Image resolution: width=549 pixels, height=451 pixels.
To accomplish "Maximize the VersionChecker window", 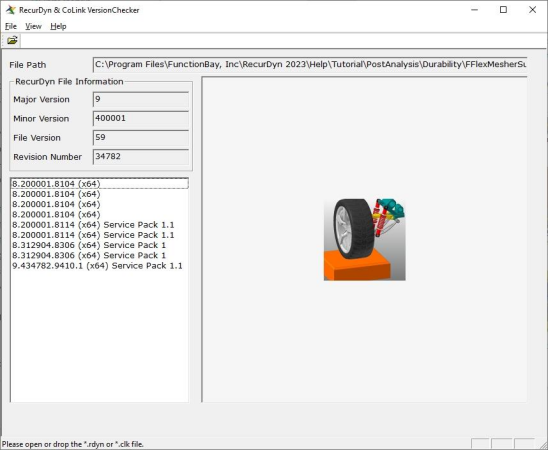I will 503,10.
